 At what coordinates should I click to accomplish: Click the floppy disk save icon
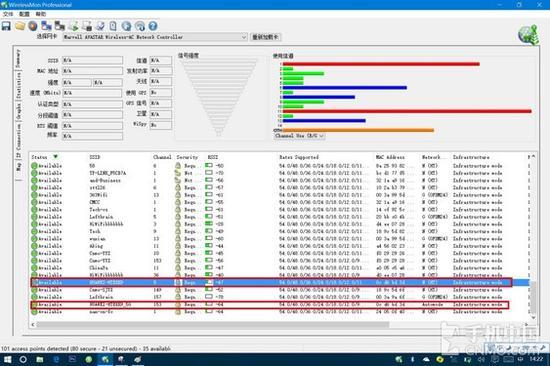6,26
